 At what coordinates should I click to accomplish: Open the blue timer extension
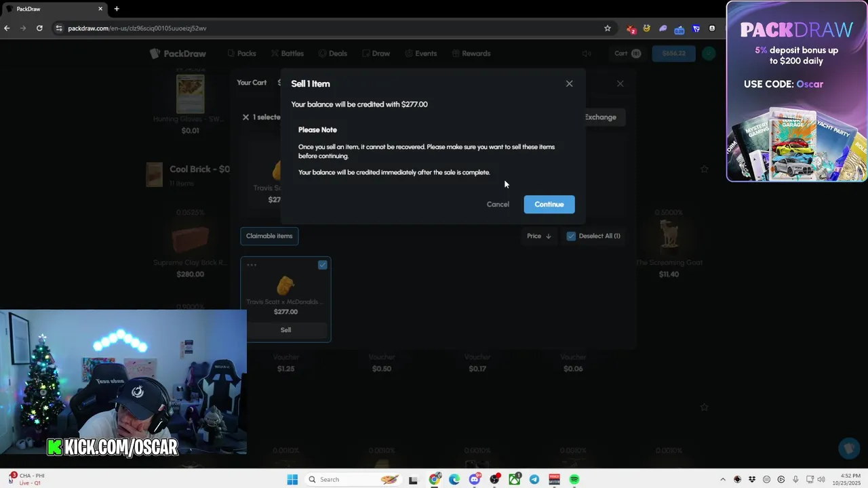(679, 28)
